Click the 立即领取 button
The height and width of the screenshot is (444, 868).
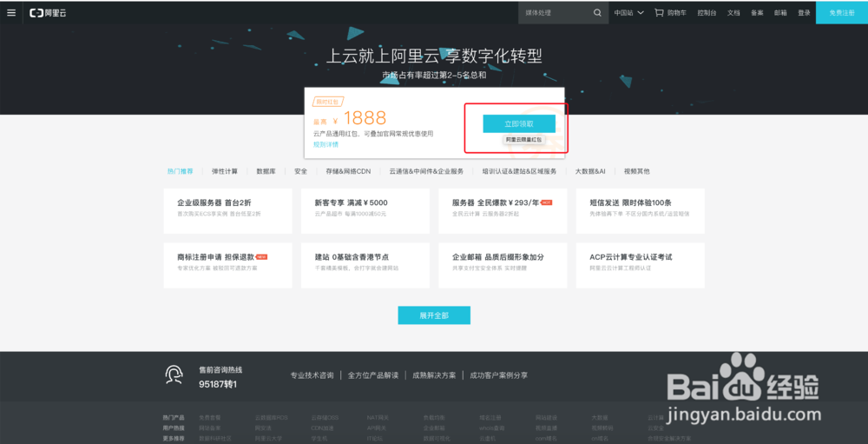pos(519,123)
